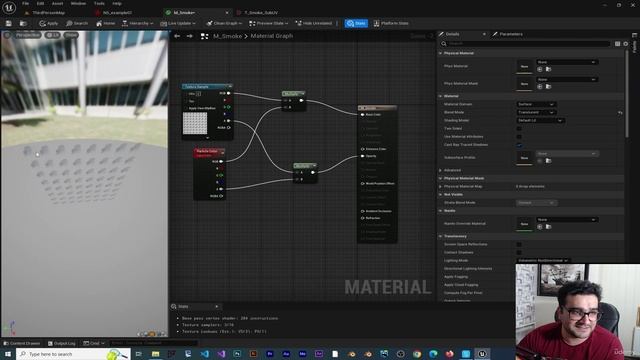Click the Texture Sample node preview thumbnail

195,123
